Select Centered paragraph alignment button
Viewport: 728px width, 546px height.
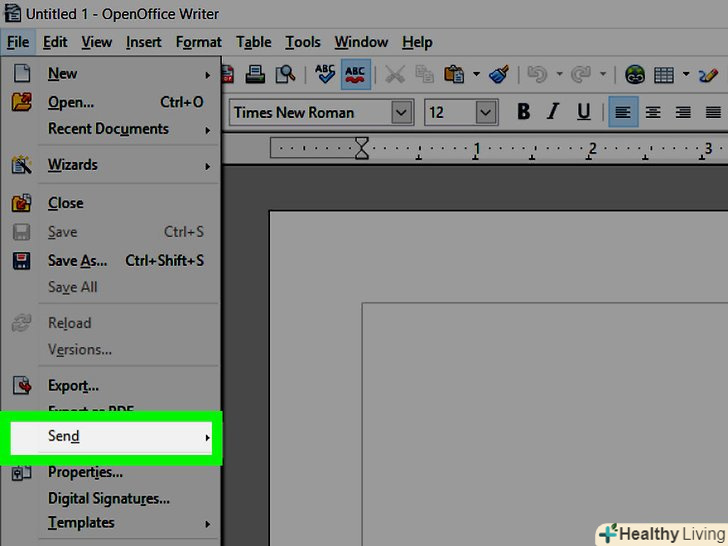pyautogui.click(x=653, y=112)
